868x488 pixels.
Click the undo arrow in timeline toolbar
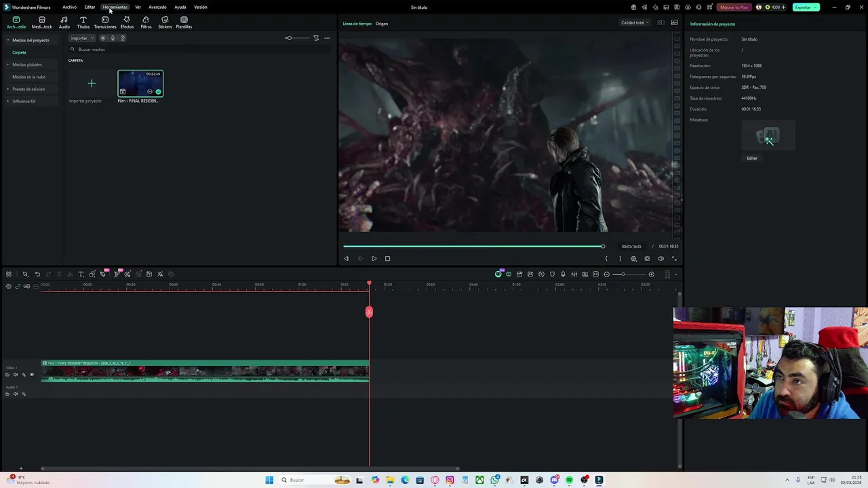(37, 274)
